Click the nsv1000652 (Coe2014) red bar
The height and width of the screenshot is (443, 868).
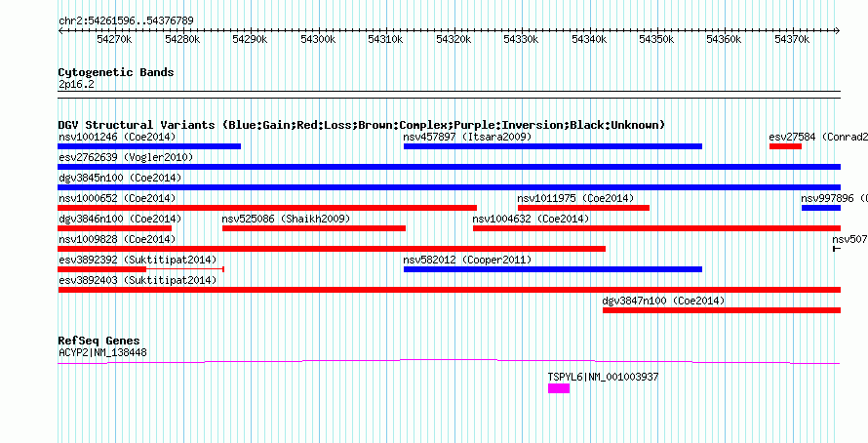tap(267, 208)
